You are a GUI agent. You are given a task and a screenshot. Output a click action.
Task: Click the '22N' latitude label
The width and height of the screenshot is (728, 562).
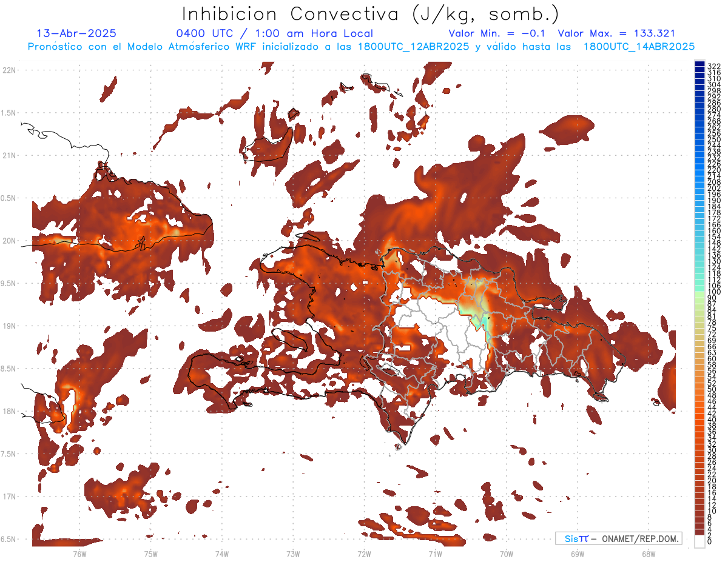pos(10,70)
